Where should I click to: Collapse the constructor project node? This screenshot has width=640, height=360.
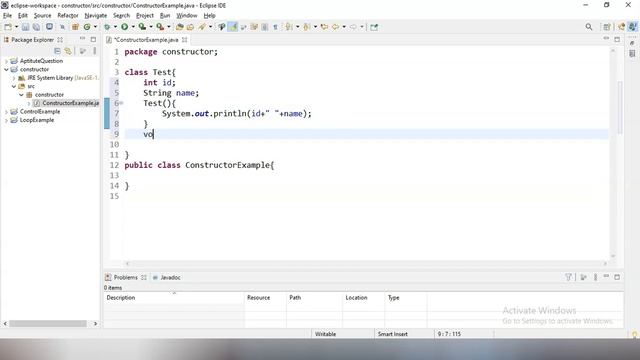coord(6,69)
